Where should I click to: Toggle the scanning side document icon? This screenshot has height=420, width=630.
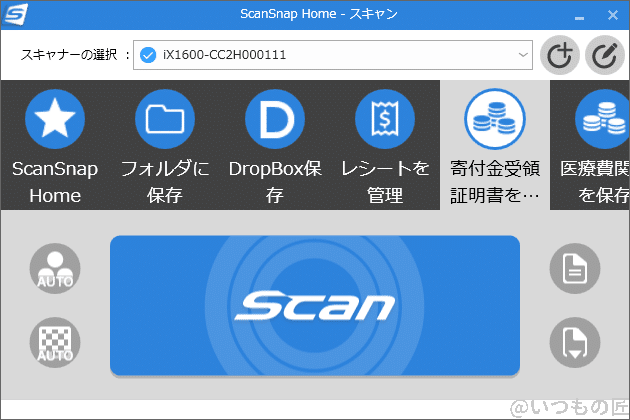pyautogui.click(x=575, y=267)
